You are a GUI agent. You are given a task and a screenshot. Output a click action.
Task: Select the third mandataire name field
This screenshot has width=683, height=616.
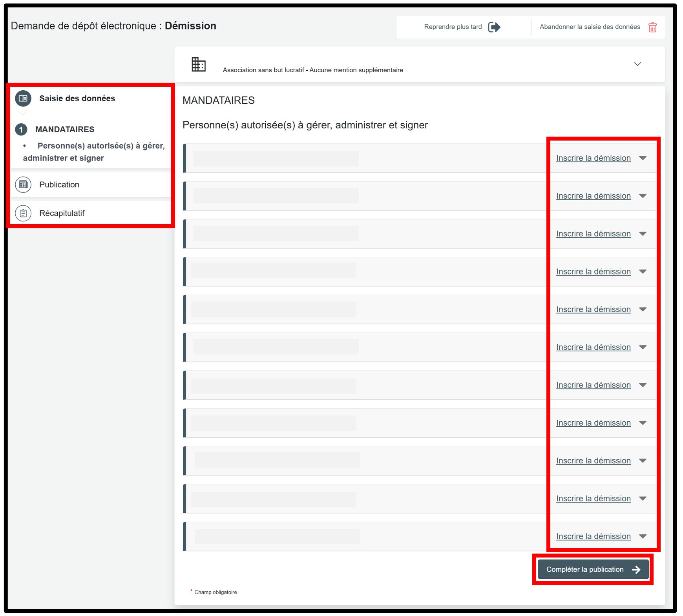(276, 234)
